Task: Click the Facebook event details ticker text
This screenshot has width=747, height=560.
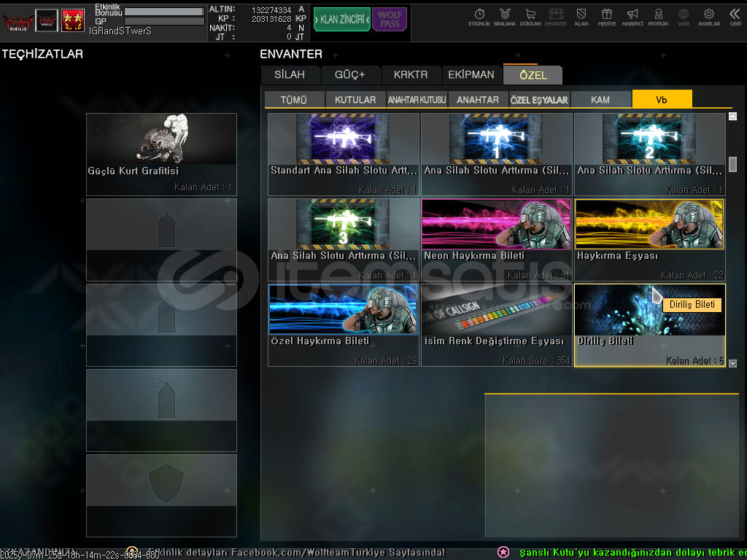Action: (x=296, y=553)
